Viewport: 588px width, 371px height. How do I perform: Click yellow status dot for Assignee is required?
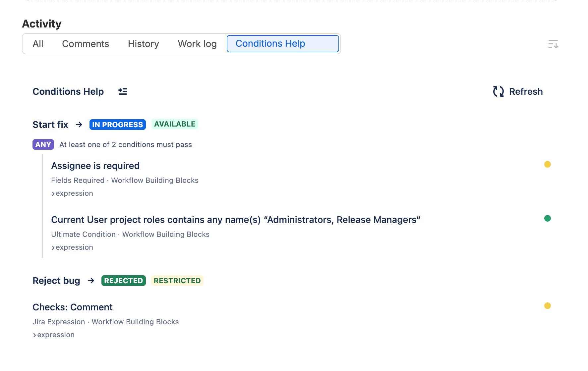pyautogui.click(x=548, y=164)
